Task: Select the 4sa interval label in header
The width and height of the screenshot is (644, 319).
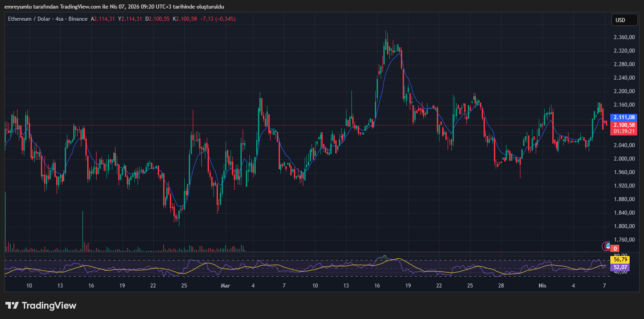Action: (x=59, y=19)
